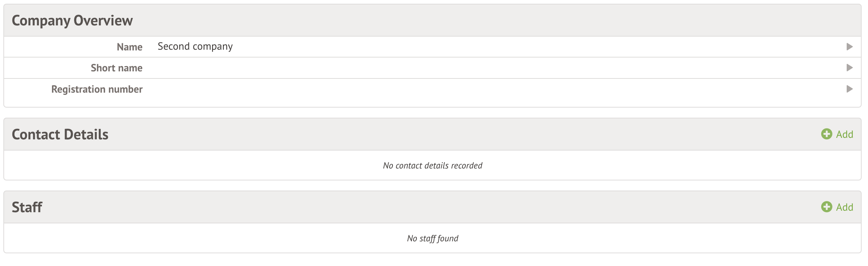Click the "Second company" name value

[x=195, y=46]
